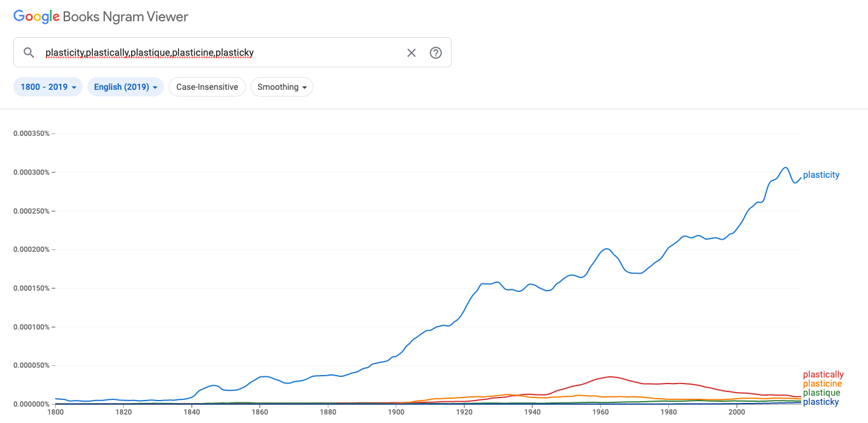Click inside the ngram search input field
Viewport: 868px width, 423px height.
pyautogui.click(x=222, y=53)
